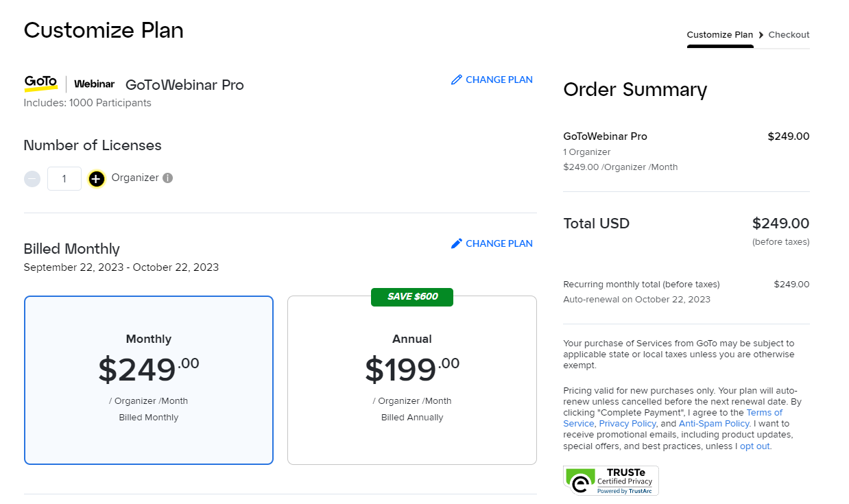849x504 pixels.
Task: Go to the Checkout step
Action: (789, 35)
